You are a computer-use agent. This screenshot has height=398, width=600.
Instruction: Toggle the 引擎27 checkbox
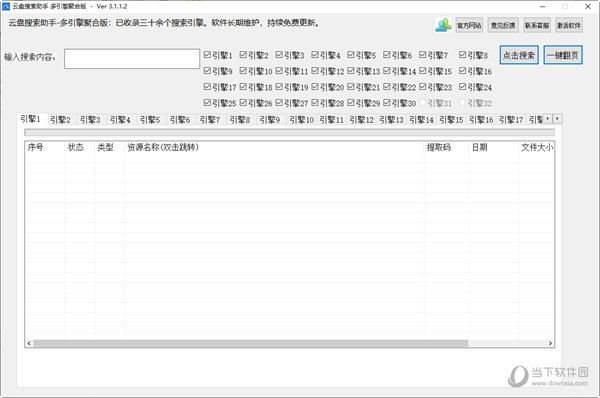coord(279,103)
